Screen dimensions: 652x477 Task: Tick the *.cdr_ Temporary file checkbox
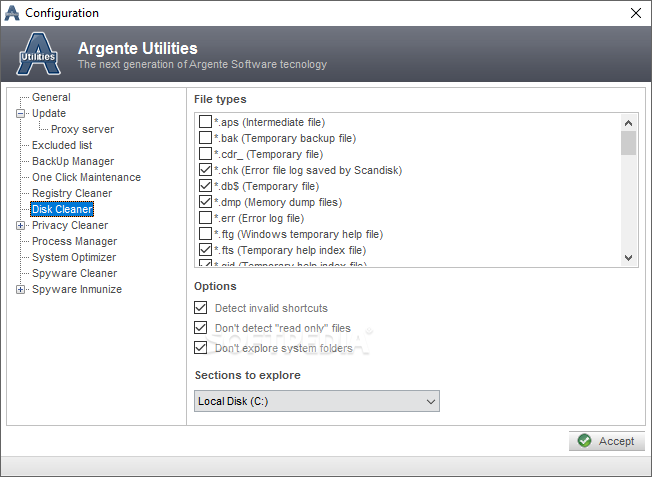(x=205, y=154)
